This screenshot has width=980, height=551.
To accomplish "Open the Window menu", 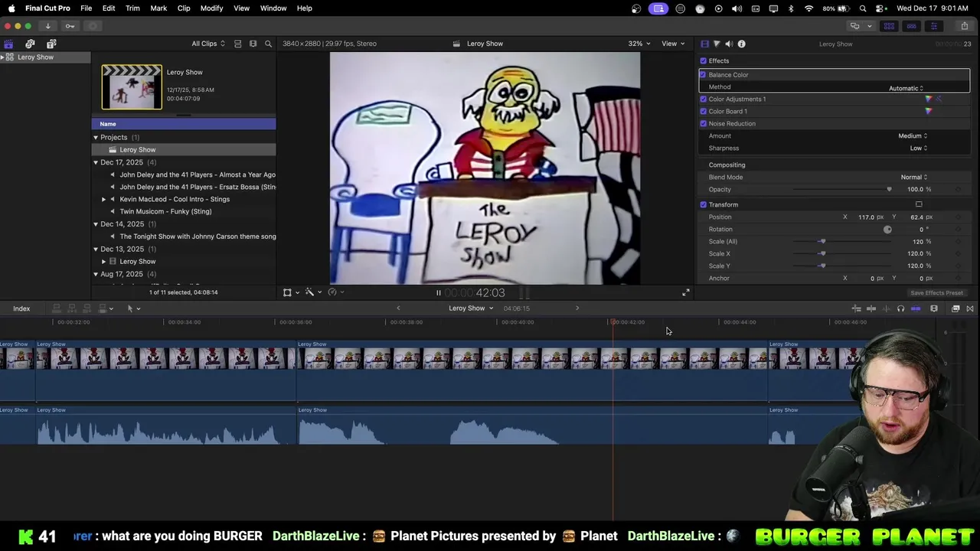I will pyautogui.click(x=273, y=8).
